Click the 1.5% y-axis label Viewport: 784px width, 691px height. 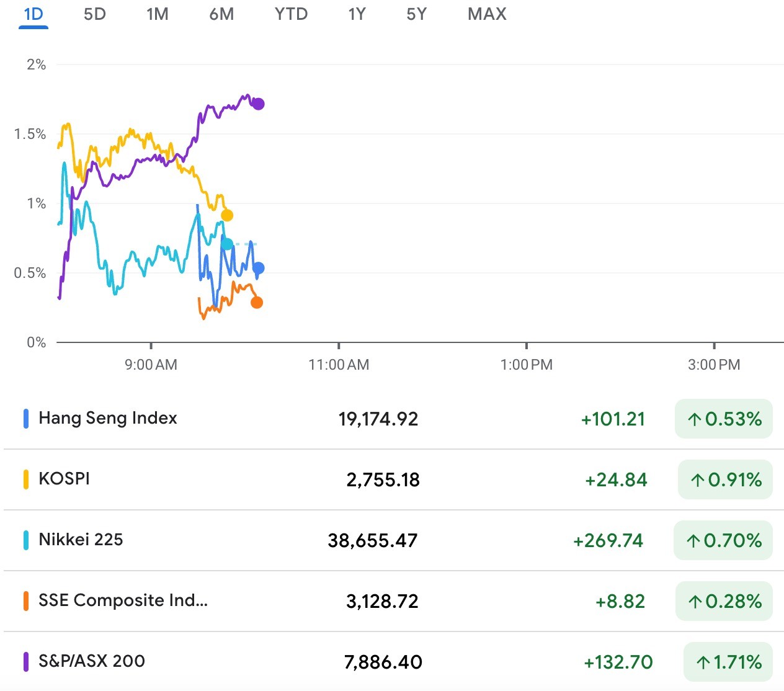(x=30, y=134)
